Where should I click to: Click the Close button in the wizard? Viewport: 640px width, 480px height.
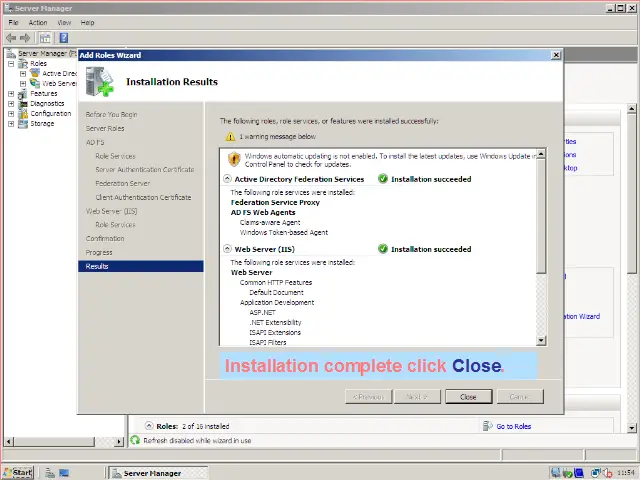pyautogui.click(x=468, y=397)
